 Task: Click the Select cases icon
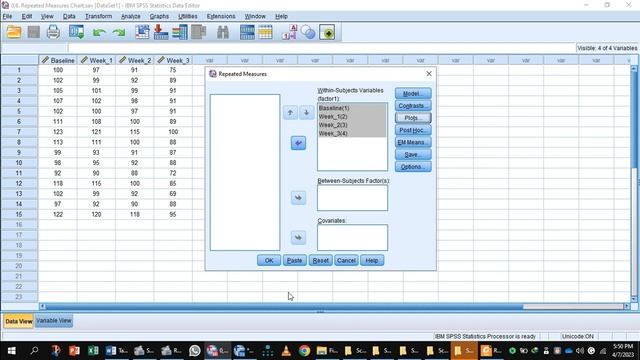click(x=265, y=32)
